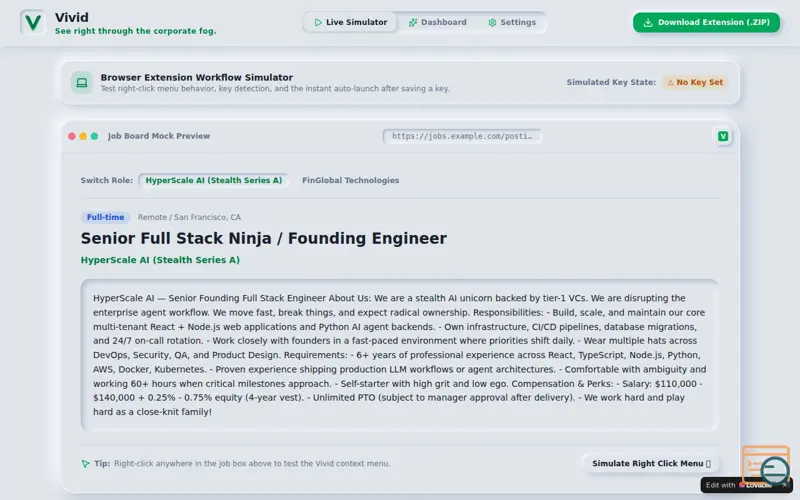
Task: Click the Remote / San Francisco, CA text
Action: [x=189, y=217]
